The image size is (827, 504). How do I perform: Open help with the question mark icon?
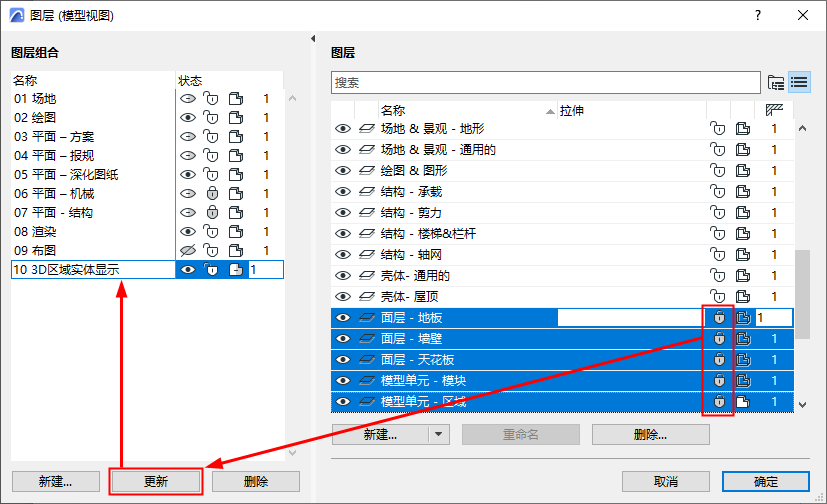[x=758, y=15]
